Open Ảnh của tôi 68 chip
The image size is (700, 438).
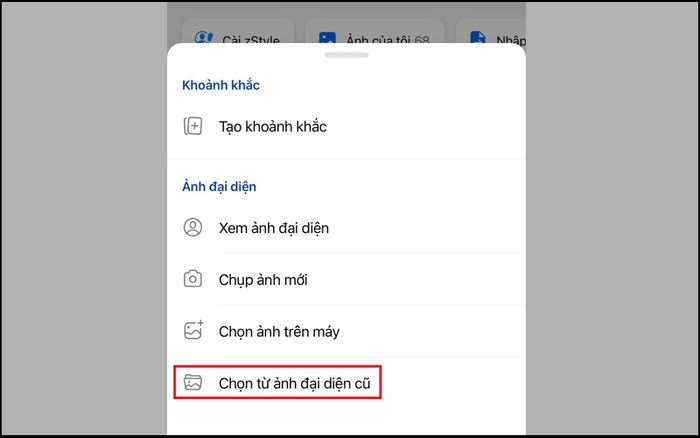pyautogui.click(x=375, y=32)
